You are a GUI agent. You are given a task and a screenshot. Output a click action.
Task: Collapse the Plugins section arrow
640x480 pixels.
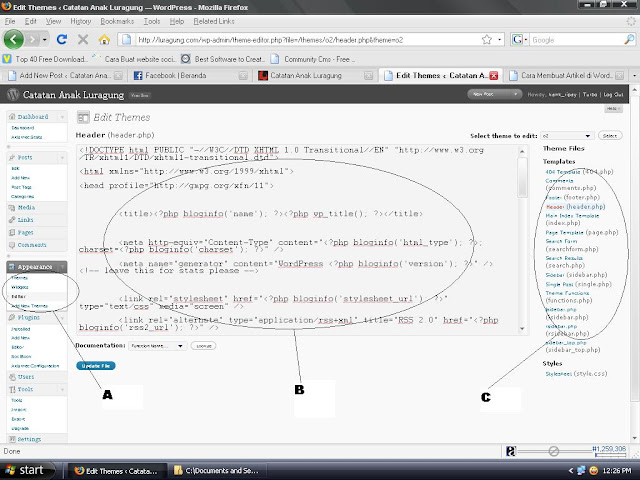[62, 318]
